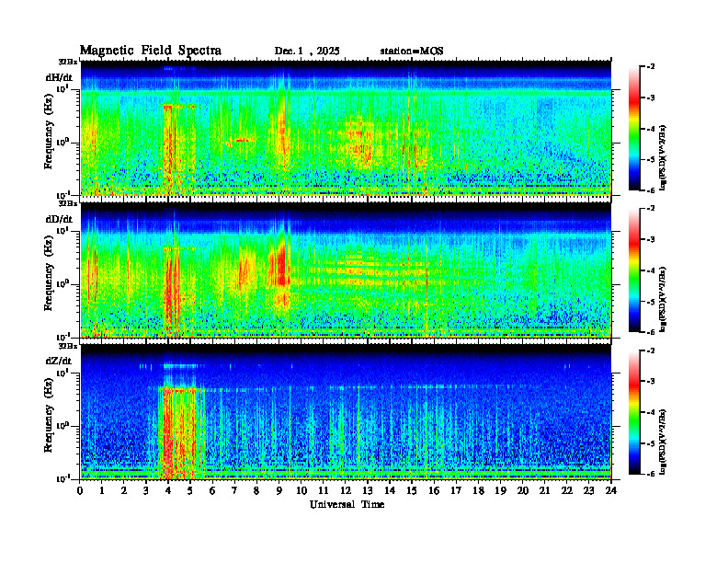728x563 pixels.
Task: Click hour '12' on Universal Time axis
Action: pos(346,490)
